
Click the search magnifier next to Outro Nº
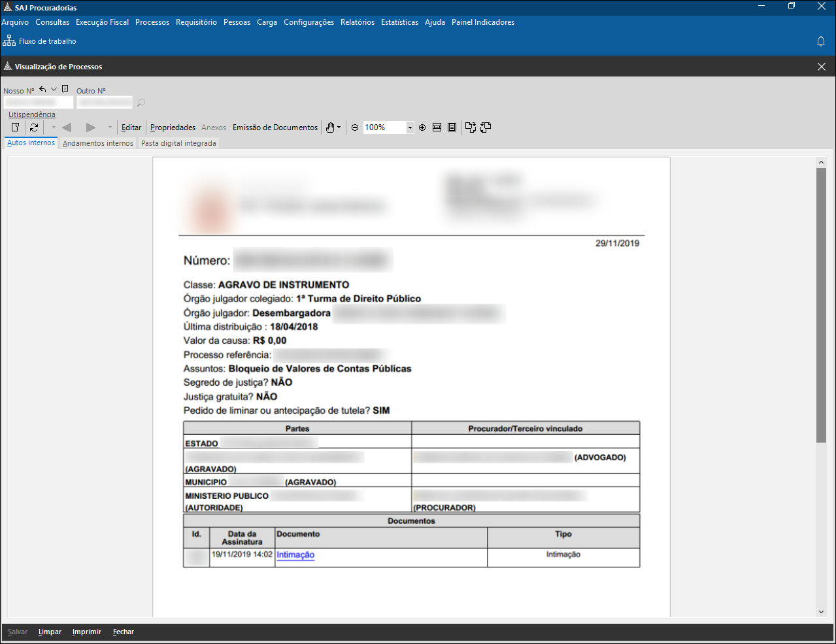[141, 103]
